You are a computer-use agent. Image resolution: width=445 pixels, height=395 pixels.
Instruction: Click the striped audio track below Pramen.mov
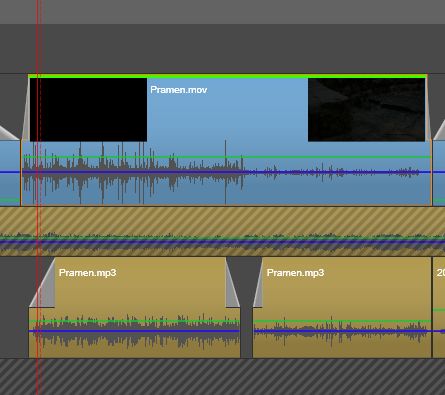222,231
